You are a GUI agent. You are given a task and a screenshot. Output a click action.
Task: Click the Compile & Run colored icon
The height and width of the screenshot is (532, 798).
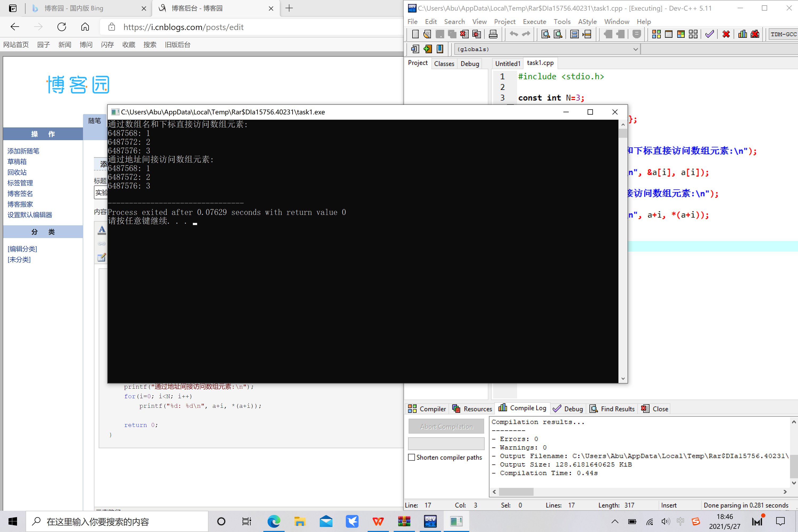point(681,34)
